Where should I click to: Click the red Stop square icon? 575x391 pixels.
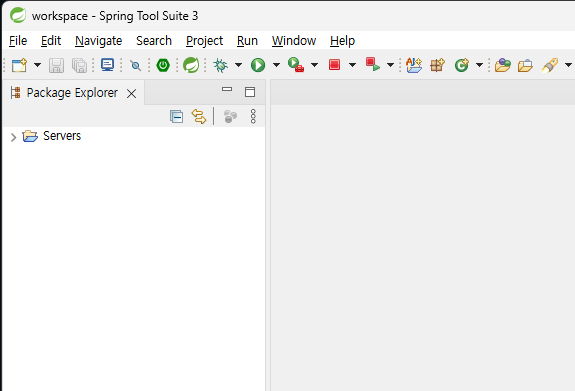pyautogui.click(x=334, y=65)
